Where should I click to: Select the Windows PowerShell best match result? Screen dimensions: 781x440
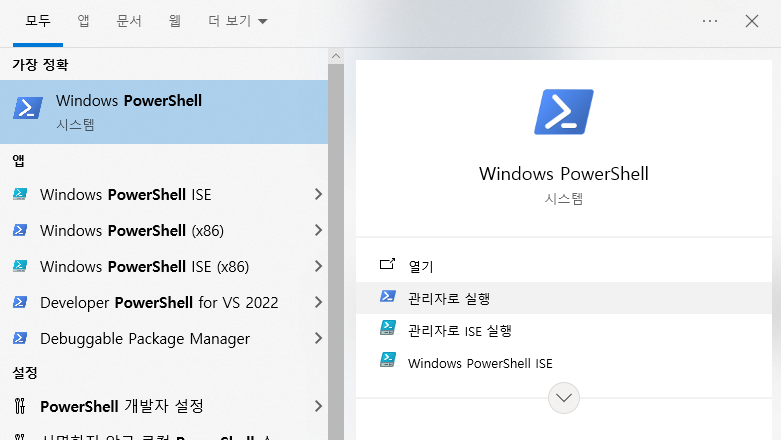coord(164,112)
